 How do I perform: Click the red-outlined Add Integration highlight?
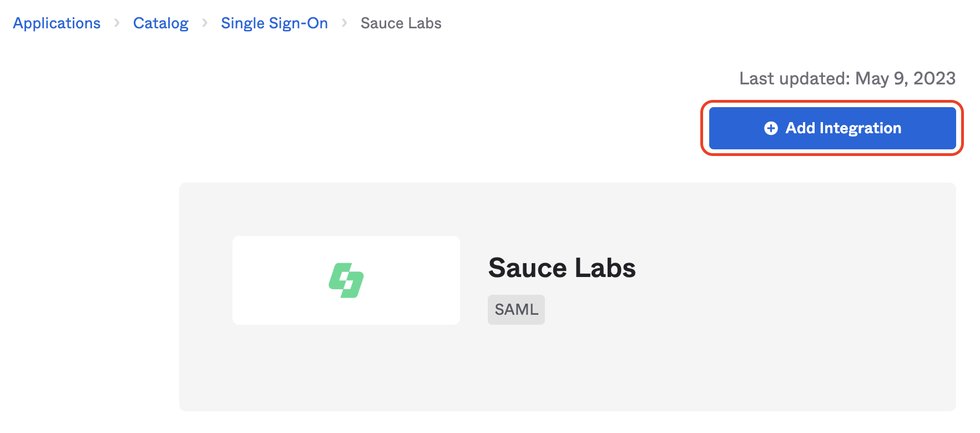click(832, 128)
